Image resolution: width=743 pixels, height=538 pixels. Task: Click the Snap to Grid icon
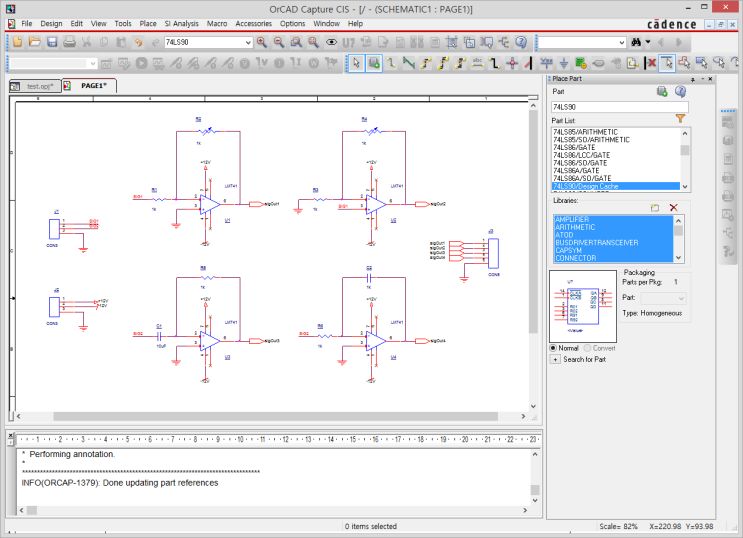[452, 42]
